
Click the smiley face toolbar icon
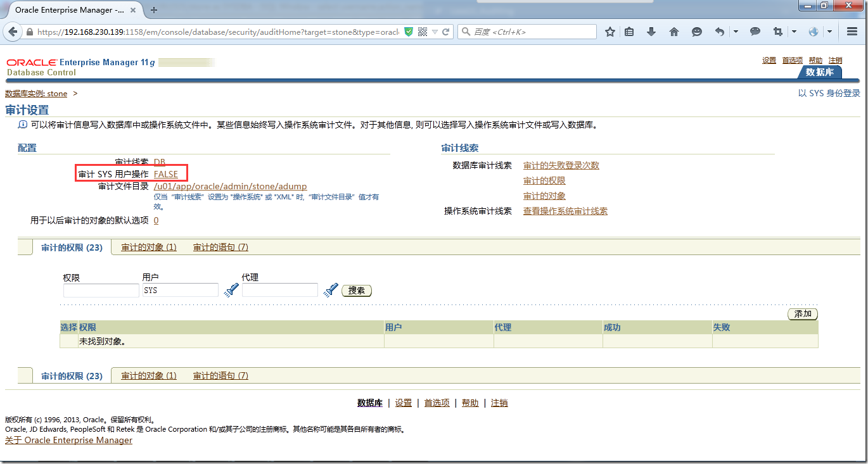[697, 32]
